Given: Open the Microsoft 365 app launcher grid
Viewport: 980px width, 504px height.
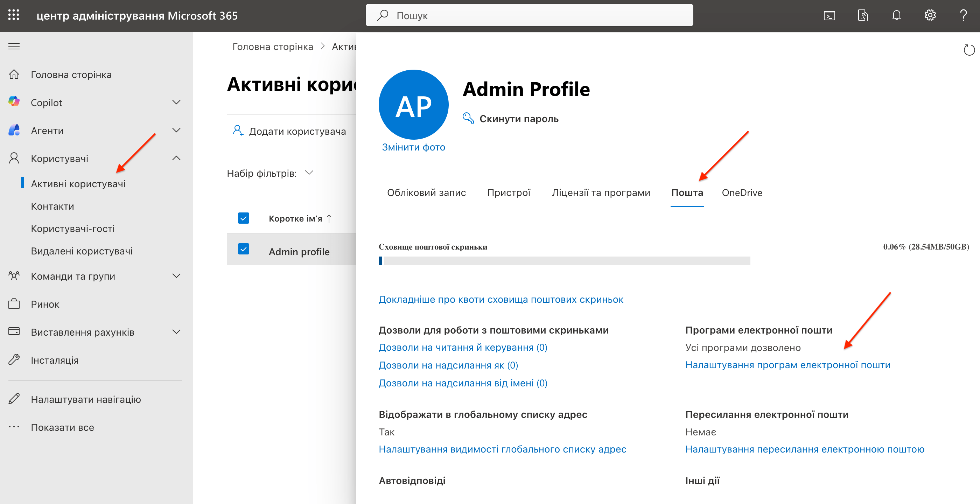Looking at the screenshot, I should tap(14, 15).
